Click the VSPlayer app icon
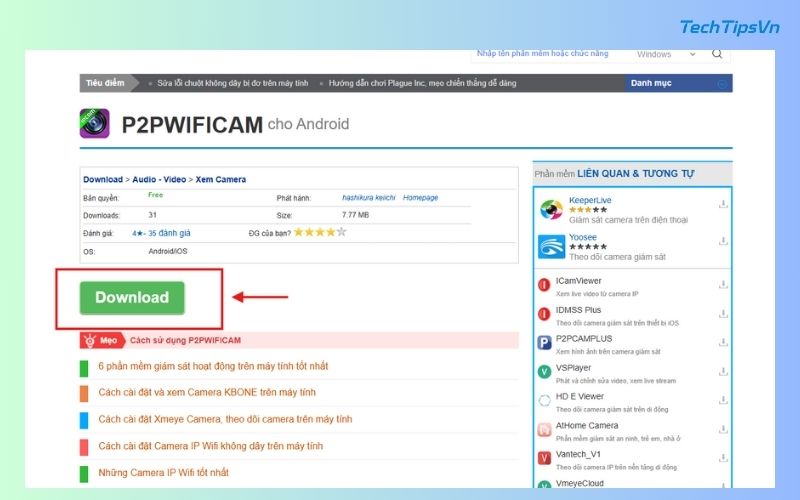 pyautogui.click(x=544, y=371)
